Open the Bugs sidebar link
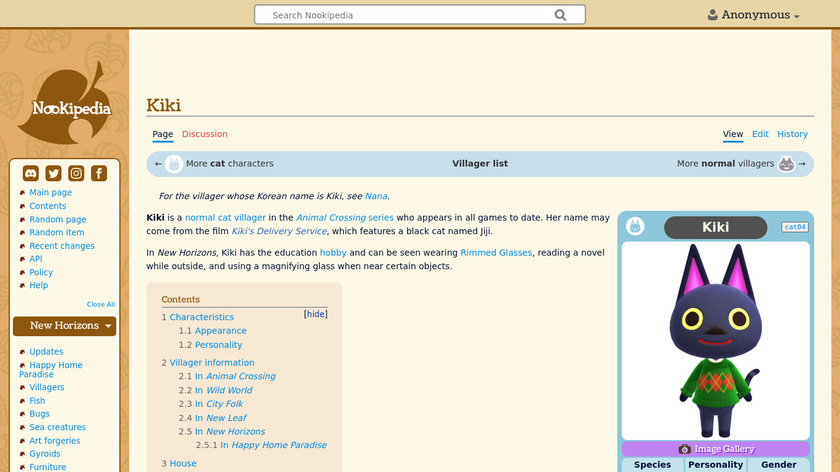The height and width of the screenshot is (472, 840). click(x=39, y=414)
